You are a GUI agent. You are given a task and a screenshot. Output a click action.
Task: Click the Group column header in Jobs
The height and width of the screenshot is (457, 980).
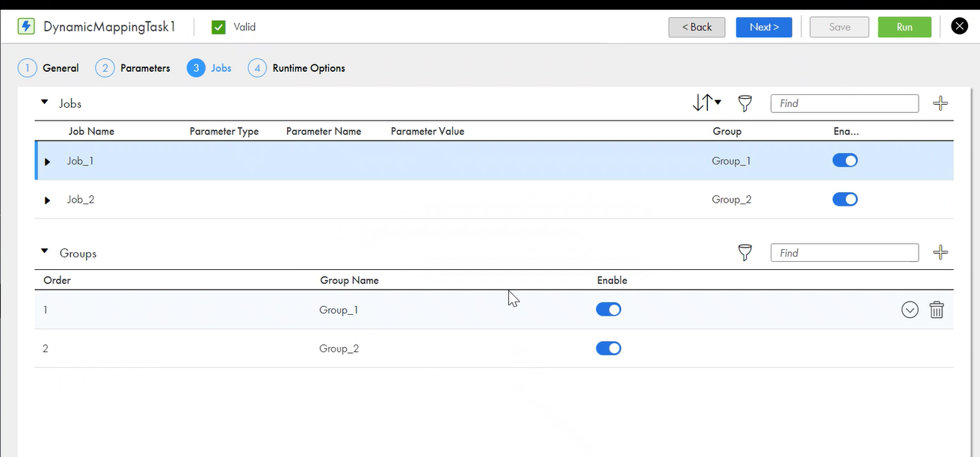727,131
